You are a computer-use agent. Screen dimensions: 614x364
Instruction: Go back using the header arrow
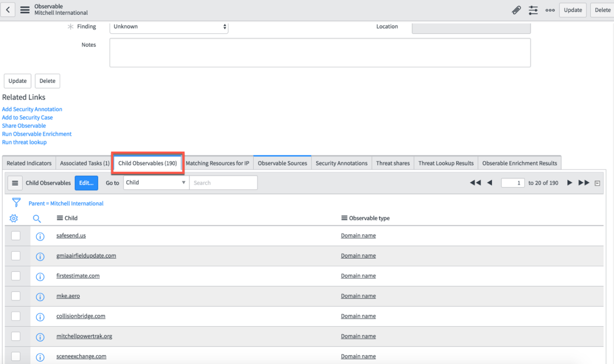[9, 10]
